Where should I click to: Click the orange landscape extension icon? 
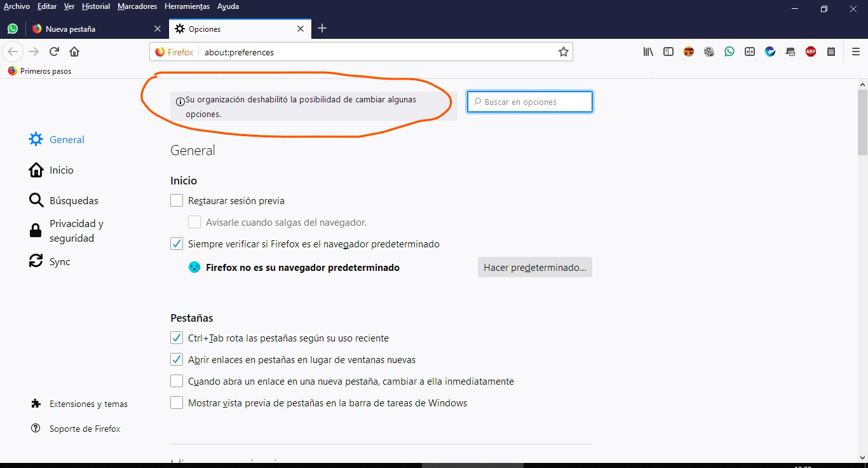pyautogui.click(x=689, y=52)
